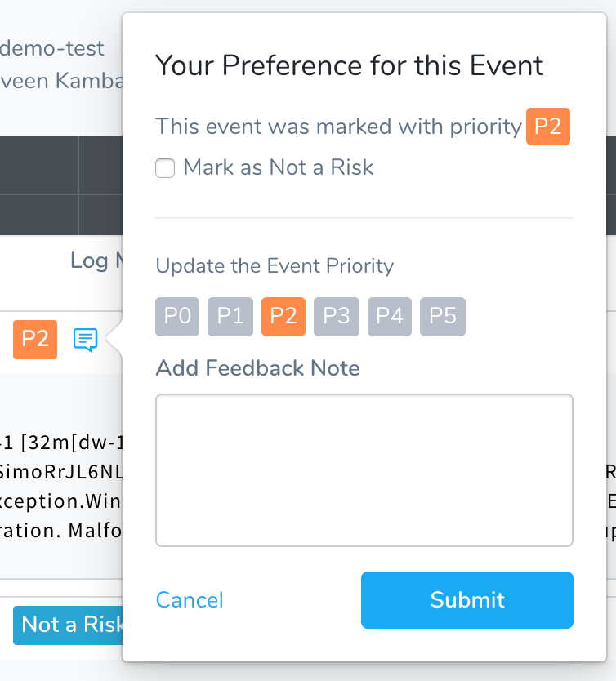Focus the Add Feedback Note text area
The width and height of the screenshot is (616, 681).
pos(364,470)
